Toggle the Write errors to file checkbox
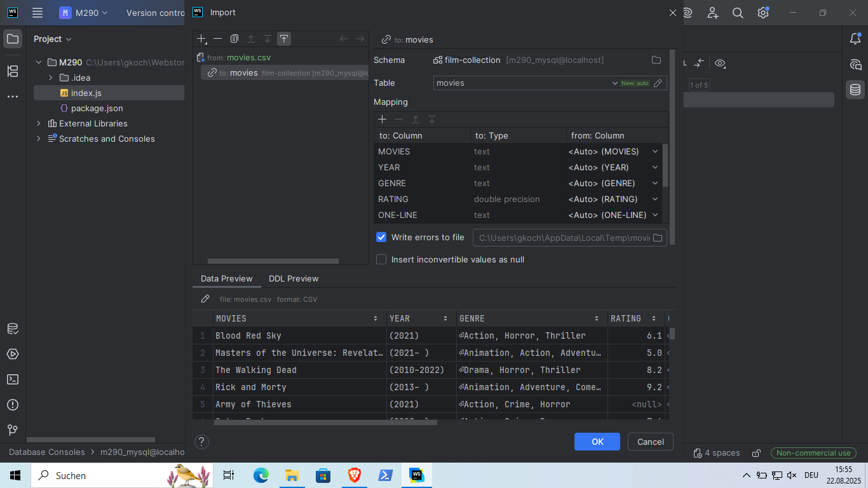Image resolution: width=868 pixels, height=488 pixels. tap(381, 237)
